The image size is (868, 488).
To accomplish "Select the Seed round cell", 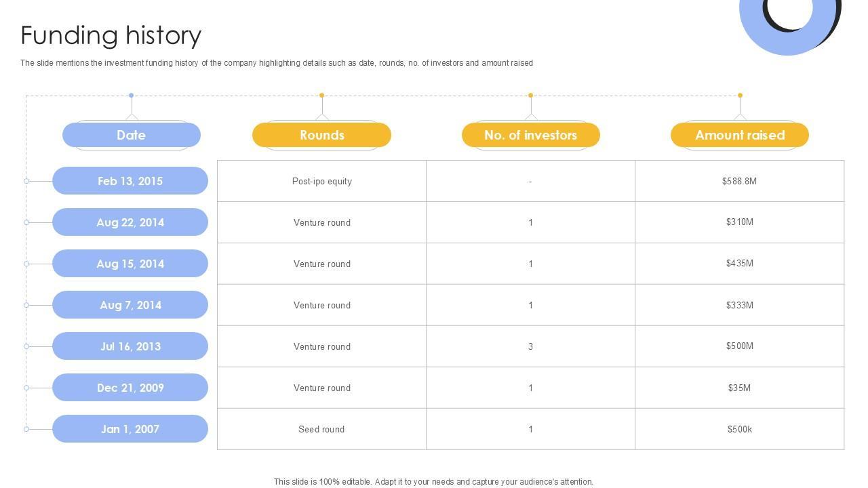I will coord(321,429).
